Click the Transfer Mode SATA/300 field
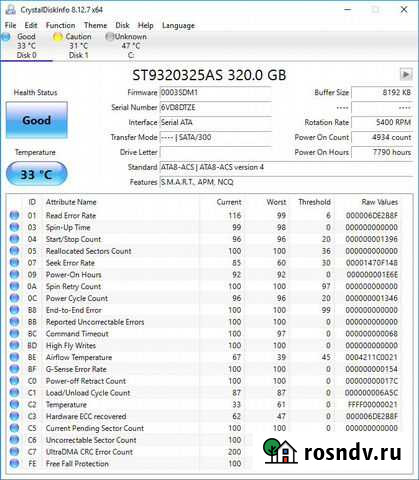Viewport: 419px width, 480px height. click(x=216, y=137)
